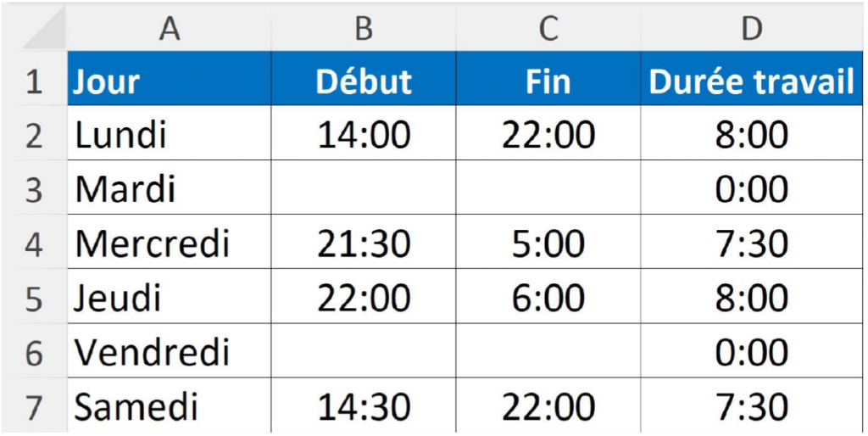Click the empty Début cell for Mardi

(364, 189)
